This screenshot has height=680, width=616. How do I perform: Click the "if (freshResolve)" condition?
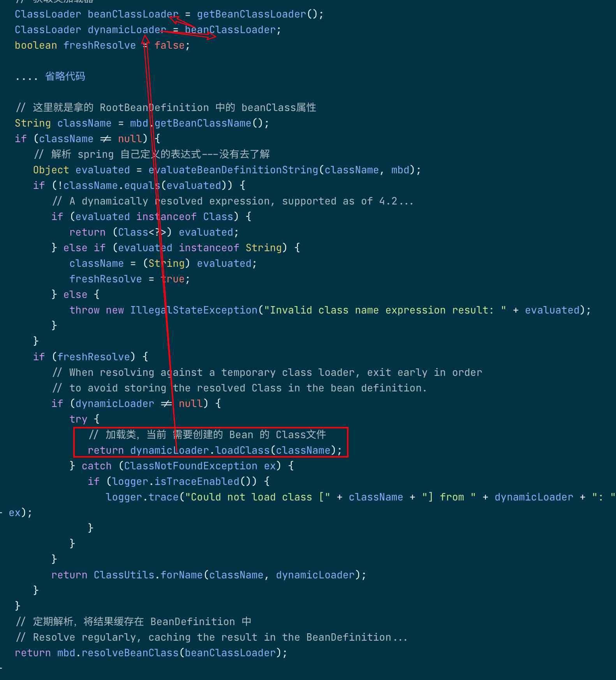(x=90, y=357)
